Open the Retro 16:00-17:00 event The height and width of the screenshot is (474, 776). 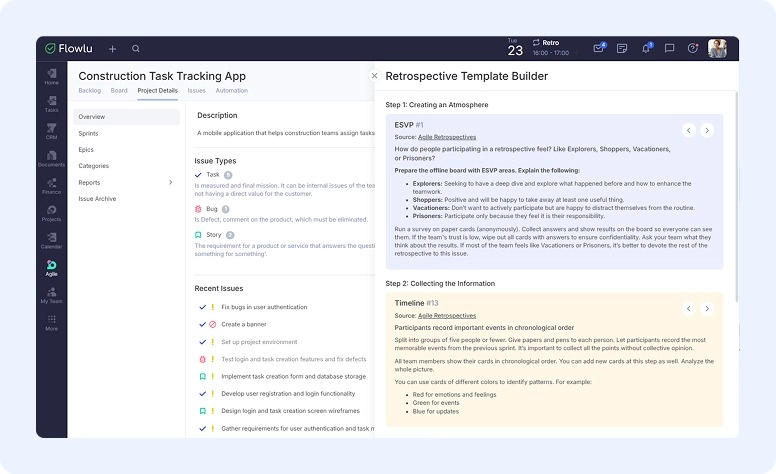click(550, 47)
